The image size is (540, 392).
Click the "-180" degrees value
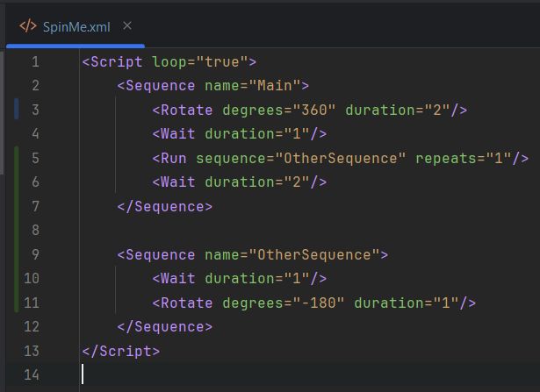coord(319,303)
